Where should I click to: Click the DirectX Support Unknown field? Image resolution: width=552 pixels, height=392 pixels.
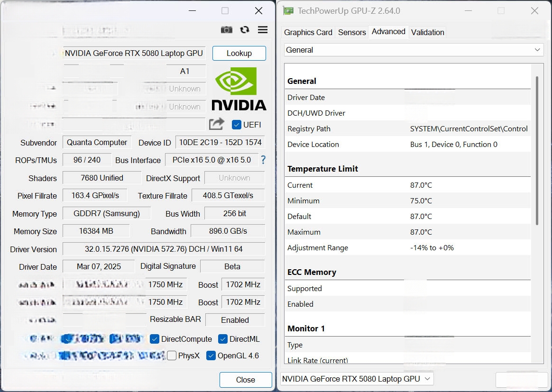click(x=234, y=178)
